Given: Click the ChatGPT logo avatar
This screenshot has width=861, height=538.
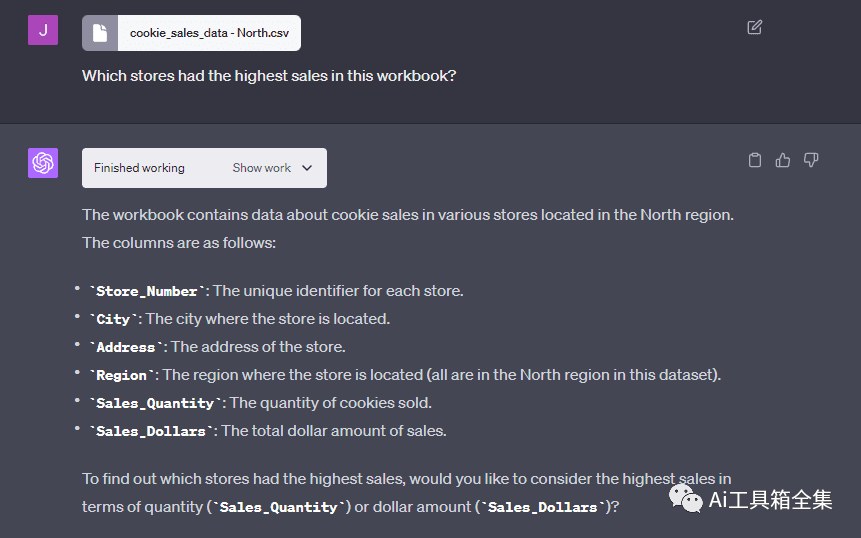Looking at the screenshot, I should pyautogui.click(x=43, y=163).
